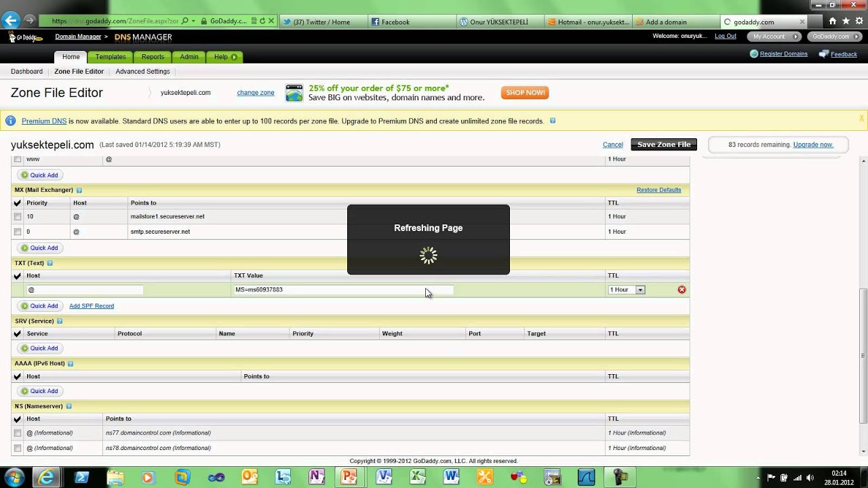The width and height of the screenshot is (868, 488).
Task: Switch to the Reports tab
Action: pos(153,57)
